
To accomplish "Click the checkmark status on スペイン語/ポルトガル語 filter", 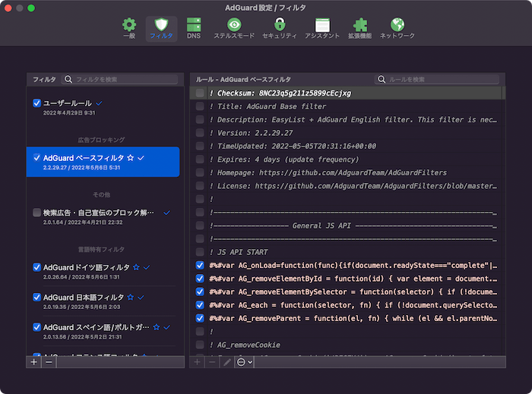I will click(x=166, y=327).
